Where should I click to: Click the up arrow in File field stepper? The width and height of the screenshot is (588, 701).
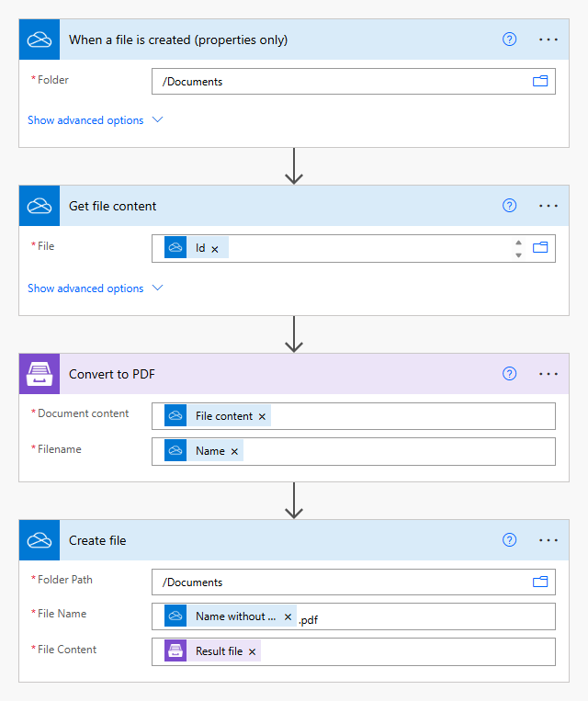point(519,243)
